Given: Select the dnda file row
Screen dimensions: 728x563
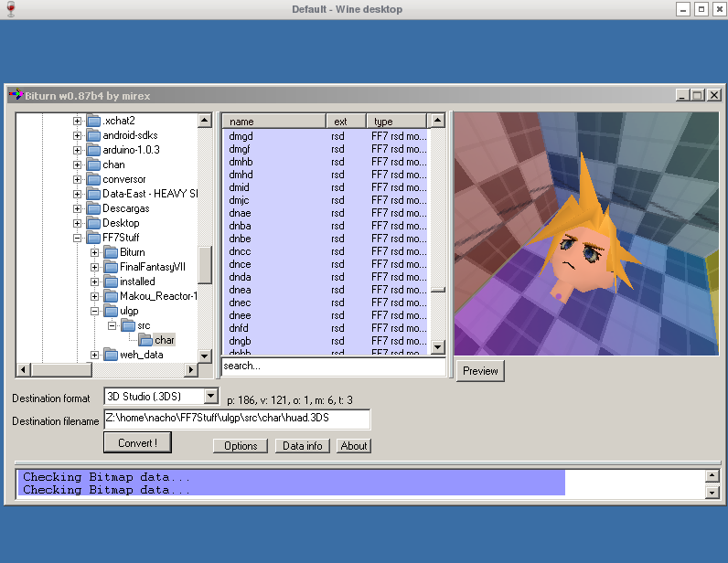Looking at the screenshot, I should coord(327,277).
